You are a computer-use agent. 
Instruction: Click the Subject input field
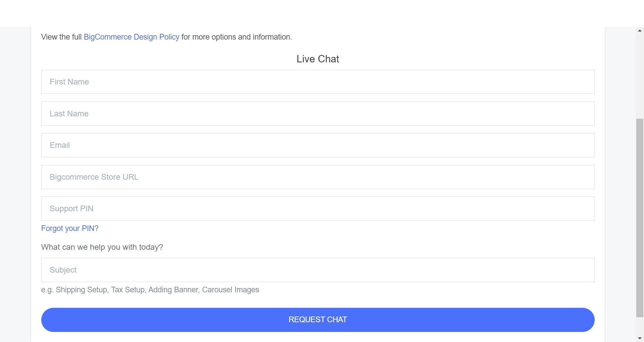click(318, 270)
